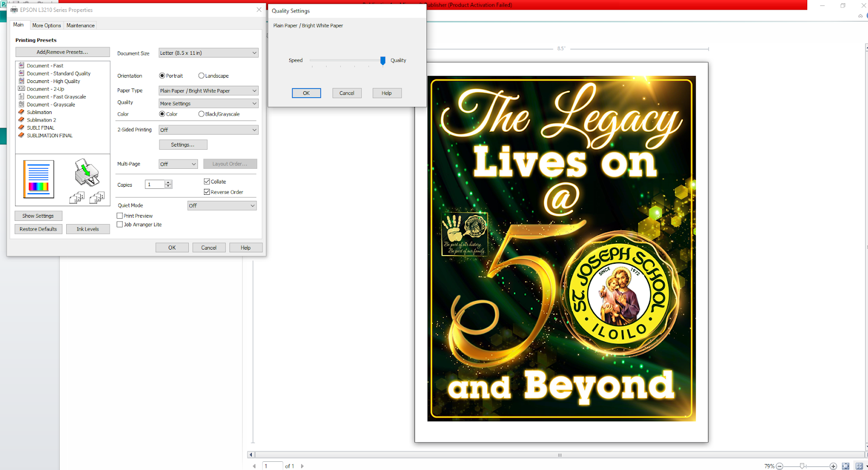
Task: Click the Document - Fast Grayscale preset icon
Action: click(x=21, y=97)
